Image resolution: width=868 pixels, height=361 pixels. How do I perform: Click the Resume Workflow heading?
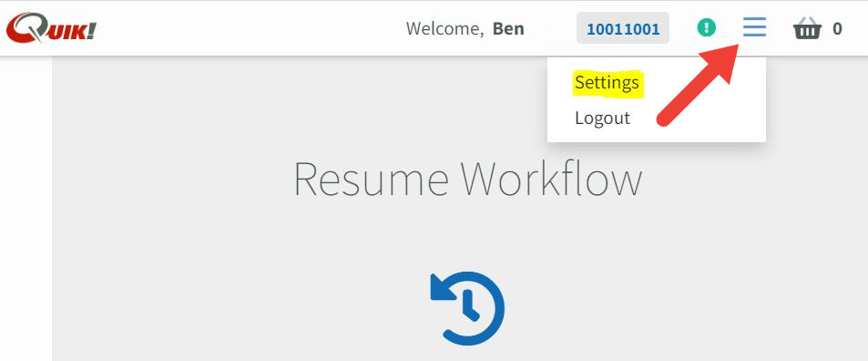point(468,179)
